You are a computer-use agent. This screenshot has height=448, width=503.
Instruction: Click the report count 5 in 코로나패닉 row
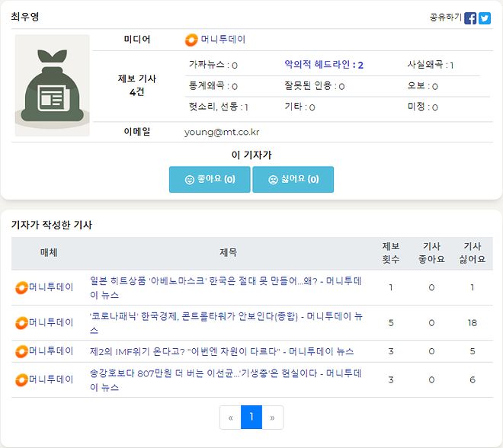point(391,323)
